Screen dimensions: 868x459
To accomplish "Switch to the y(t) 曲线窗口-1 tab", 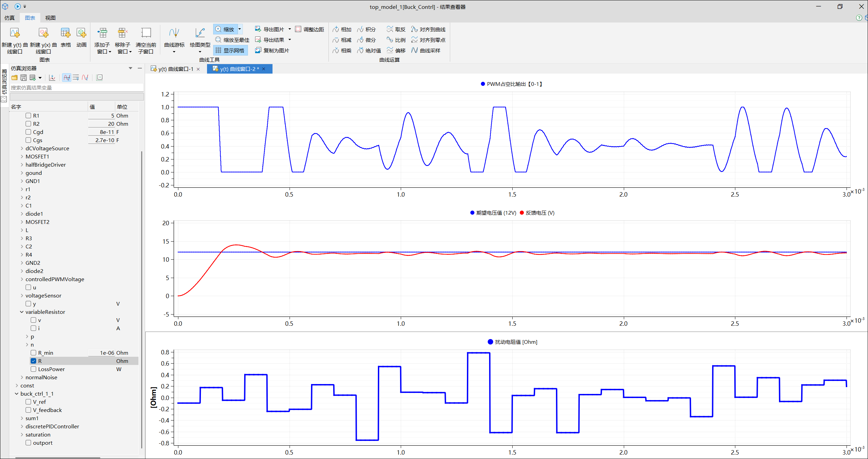I will pyautogui.click(x=175, y=69).
